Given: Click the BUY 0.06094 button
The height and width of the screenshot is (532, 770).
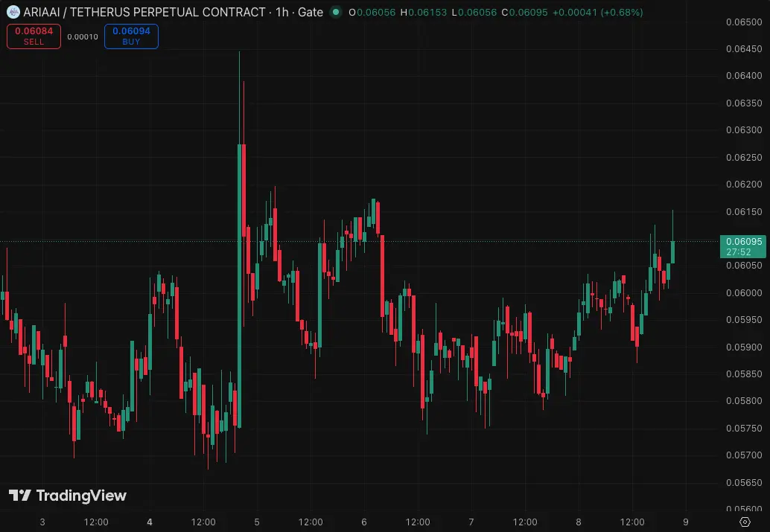Looking at the screenshot, I should [131, 36].
